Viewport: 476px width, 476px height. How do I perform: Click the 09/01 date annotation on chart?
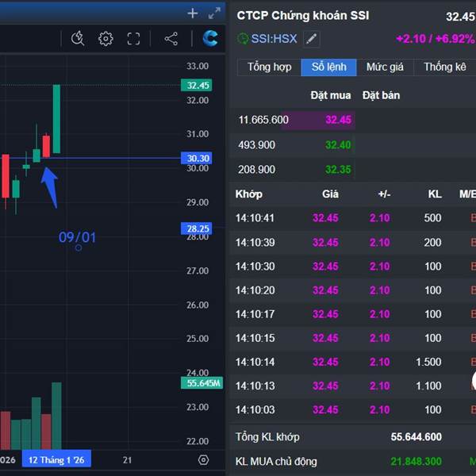77,237
